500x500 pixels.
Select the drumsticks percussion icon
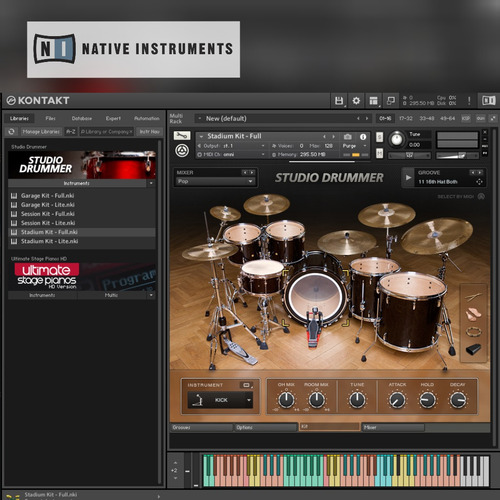(473, 296)
